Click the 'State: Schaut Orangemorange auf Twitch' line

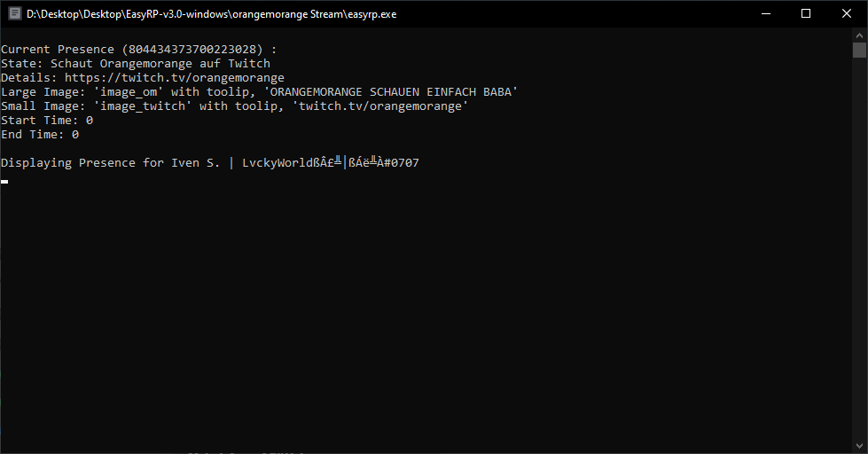135,64
